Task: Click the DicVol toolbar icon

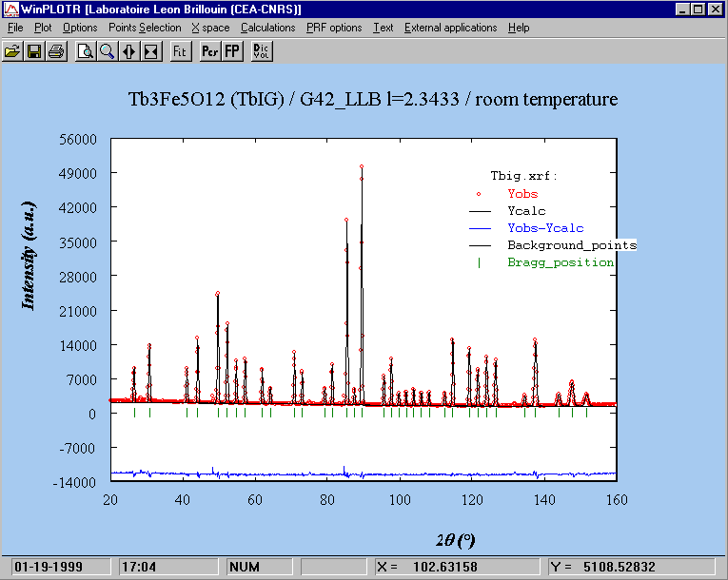Action: coord(261,51)
